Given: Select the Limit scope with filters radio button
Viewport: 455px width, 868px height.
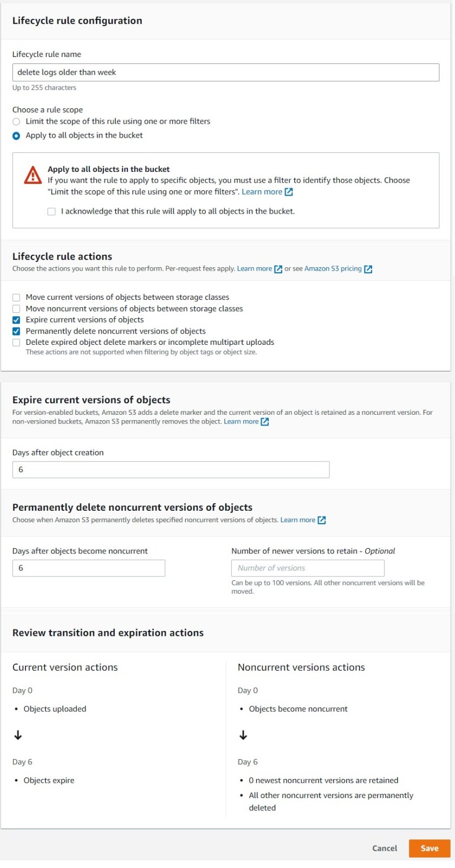Looking at the screenshot, I should coord(16,121).
